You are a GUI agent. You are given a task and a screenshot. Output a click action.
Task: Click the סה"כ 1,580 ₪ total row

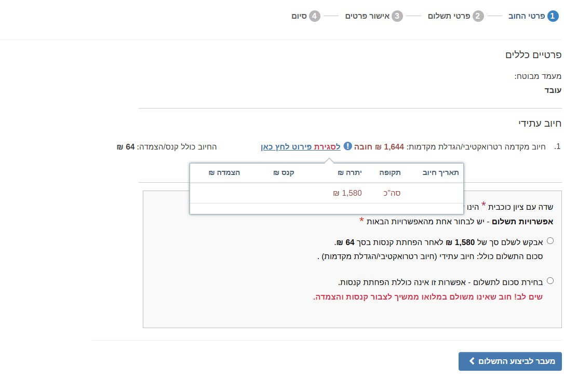tap(327, 193)
